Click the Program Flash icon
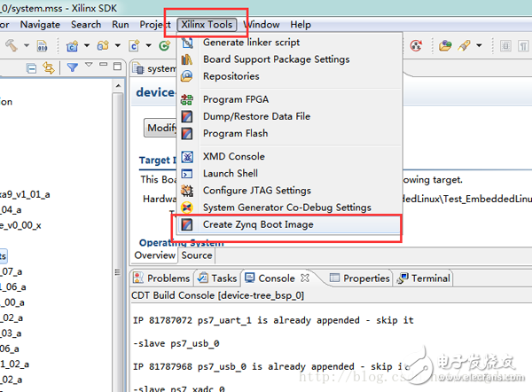 [187, 133]
